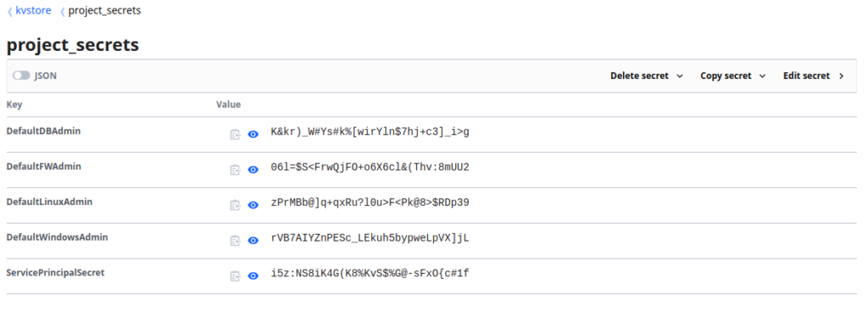Viewport: 868px width, 312px height.
Task: Open the Delete secret dropdown
Action: pyautogui.click(x=647, y=75)
